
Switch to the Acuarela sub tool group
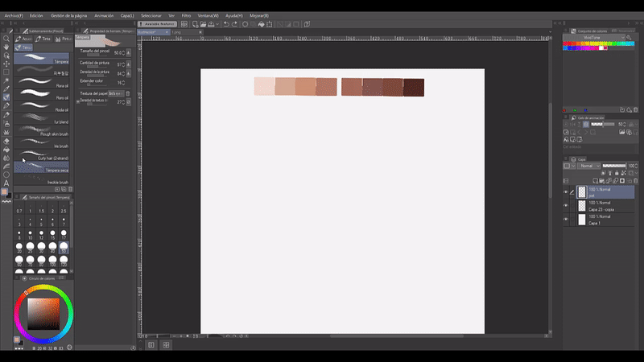click(24, 39)
